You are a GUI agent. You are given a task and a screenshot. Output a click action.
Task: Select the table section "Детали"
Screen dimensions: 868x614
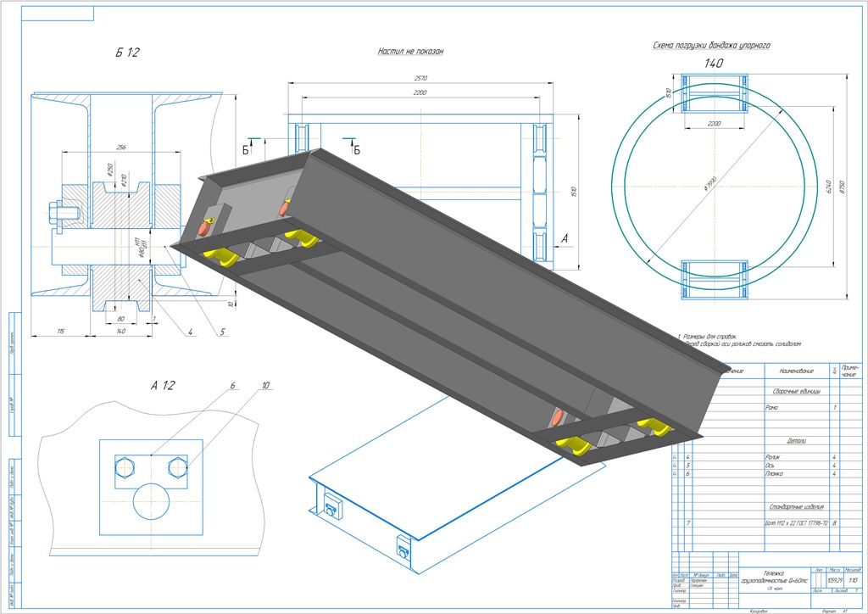[796, 441]
